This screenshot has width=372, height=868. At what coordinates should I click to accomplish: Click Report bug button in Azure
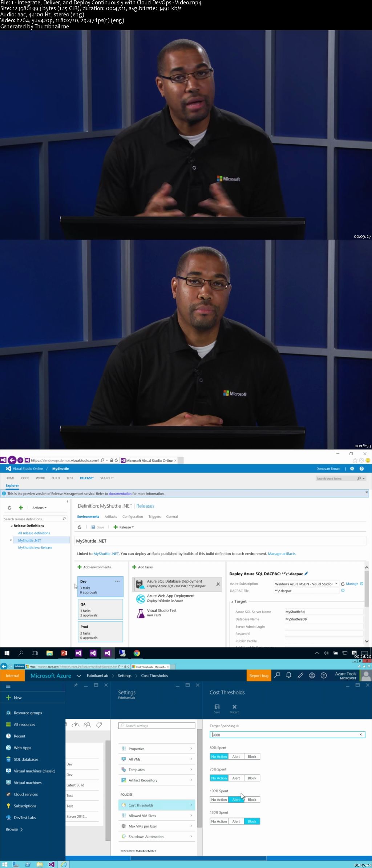pyautogui.click(x=259, y=675)
